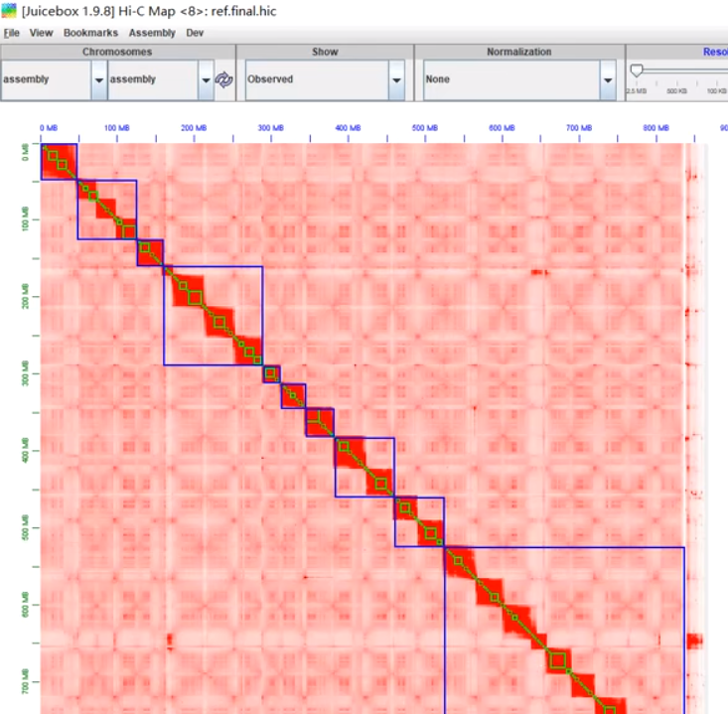Open the View menu

[x=42, y=33]
